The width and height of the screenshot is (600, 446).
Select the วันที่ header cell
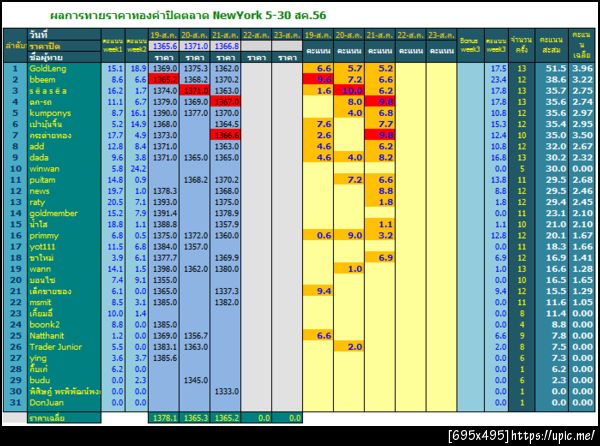coord(64,34)
